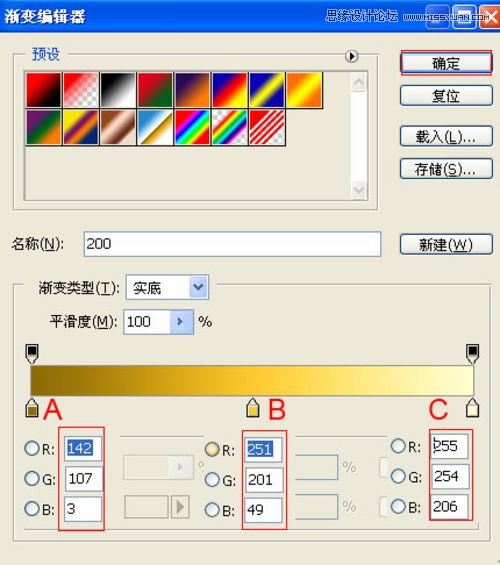
Task: Select the violet-green-orange gradient preset
Action: [x=44, y=127]
